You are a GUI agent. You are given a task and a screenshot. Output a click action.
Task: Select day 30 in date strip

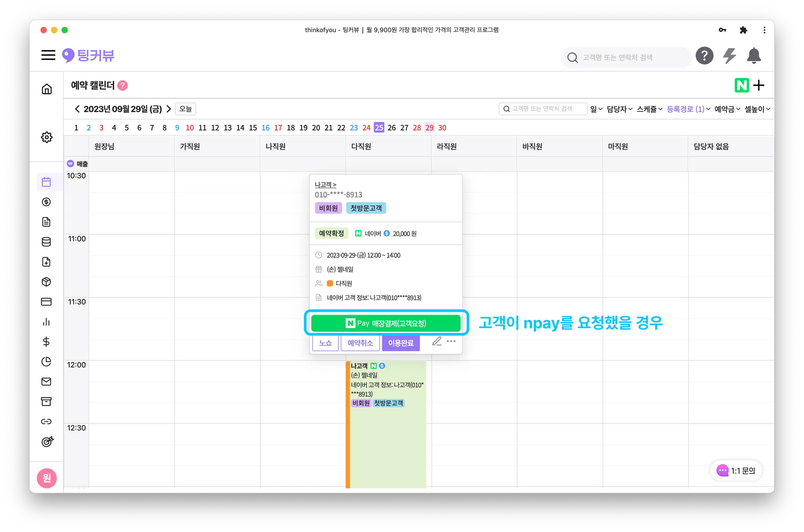coord(442,128)
